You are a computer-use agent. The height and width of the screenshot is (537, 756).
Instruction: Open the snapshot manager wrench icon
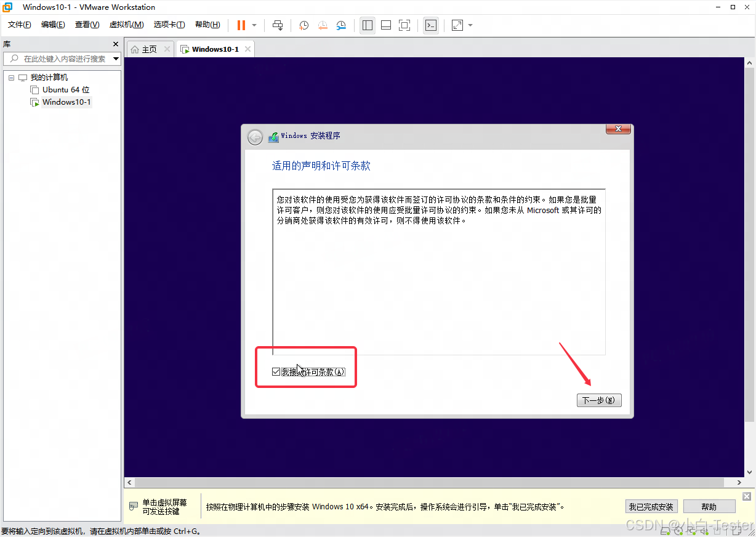341,25
